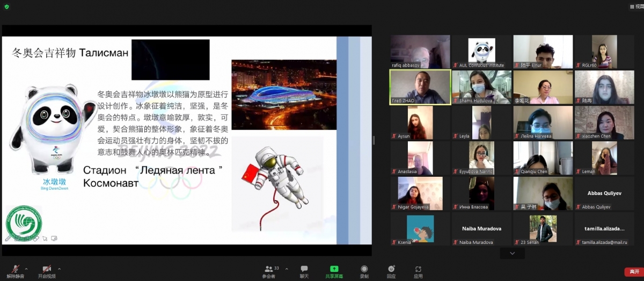Click the divider handle between slide and gallery

pyautogui.click(x=374, y=140)
